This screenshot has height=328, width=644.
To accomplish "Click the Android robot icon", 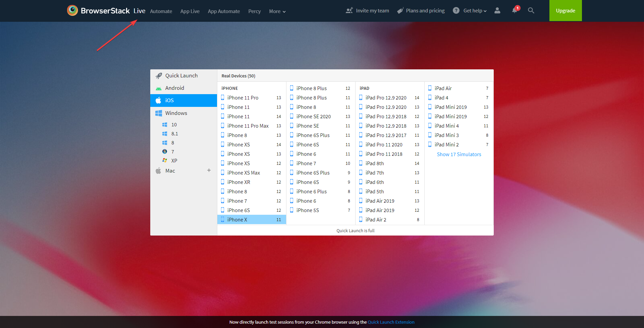I will [x=159, y=88].
